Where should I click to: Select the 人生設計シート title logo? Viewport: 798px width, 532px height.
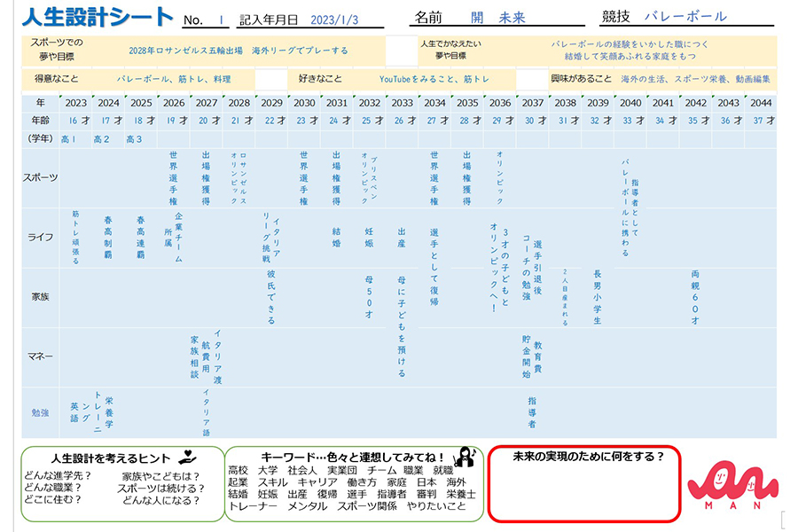(89, 15)
